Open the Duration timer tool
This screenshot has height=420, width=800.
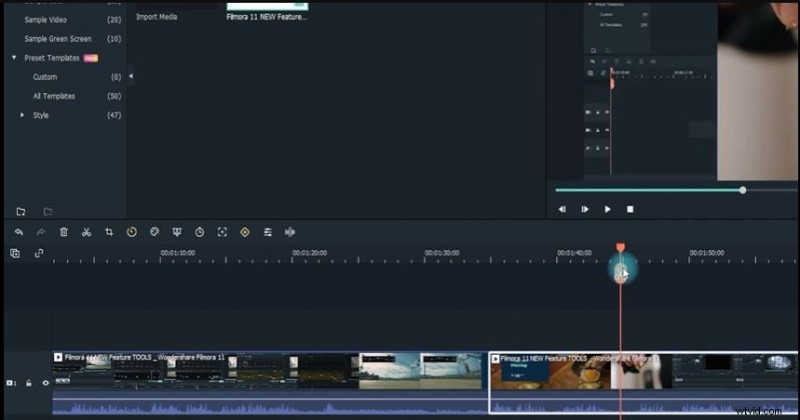(199, 232)
